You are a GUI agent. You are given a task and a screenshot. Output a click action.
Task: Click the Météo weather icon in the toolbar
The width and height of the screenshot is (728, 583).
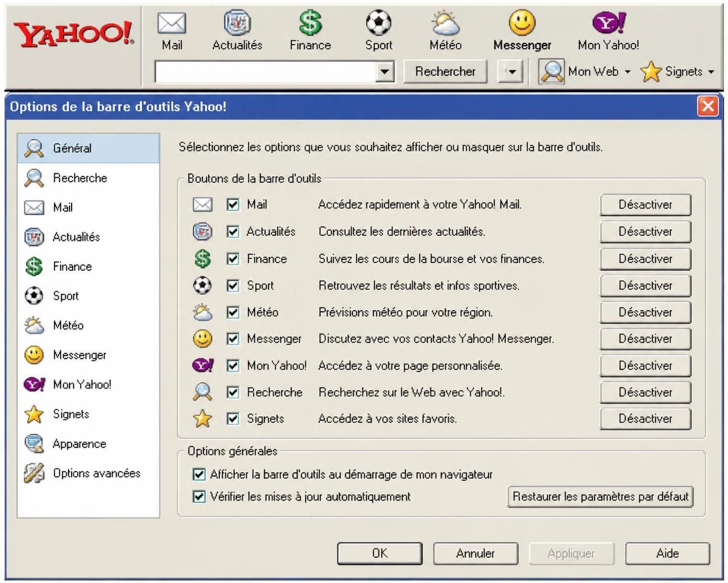coord(446,23)
